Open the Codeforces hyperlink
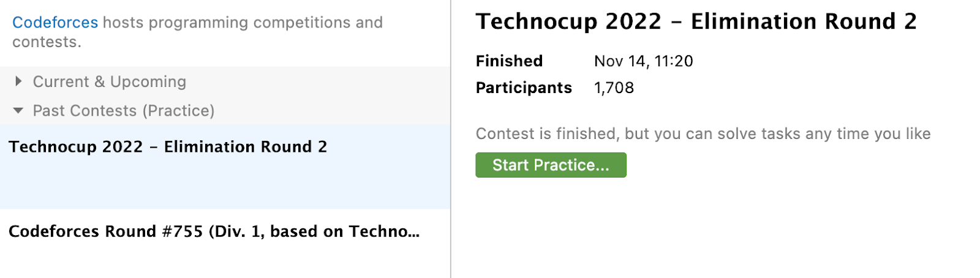The image size is (980, 278). (55, 23)
